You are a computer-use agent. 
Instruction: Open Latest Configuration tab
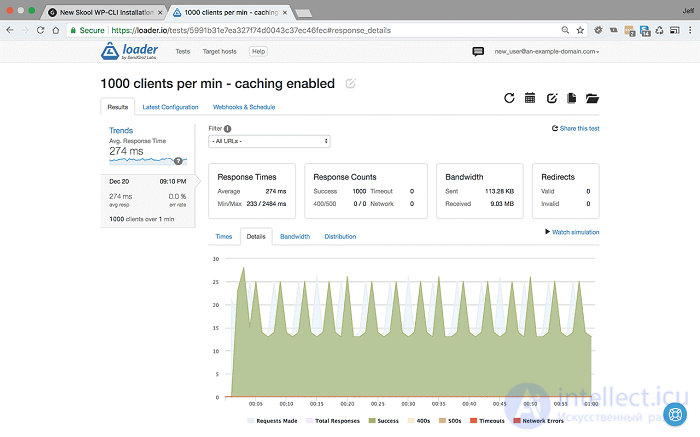coord(170,107)
